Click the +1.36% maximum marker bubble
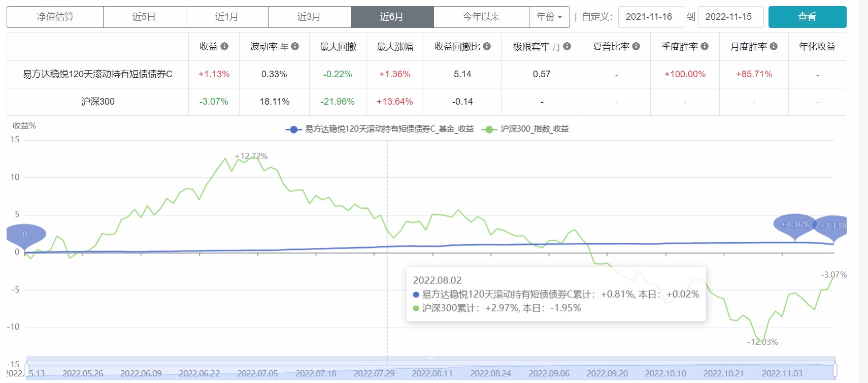 coord(795,225)
